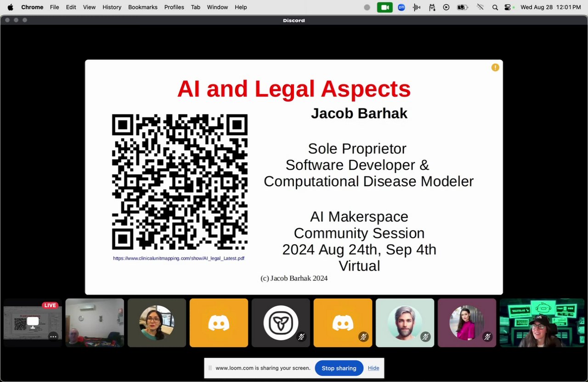Click the sharing bar drag handle
Screen dimensions: 588x382
coord(210,368)
